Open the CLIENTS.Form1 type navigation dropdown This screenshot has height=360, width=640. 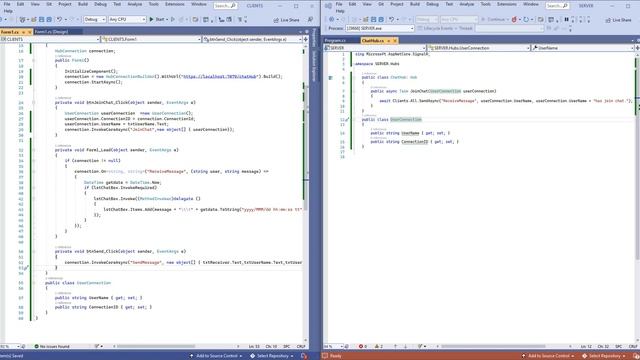tap(151, 39)
